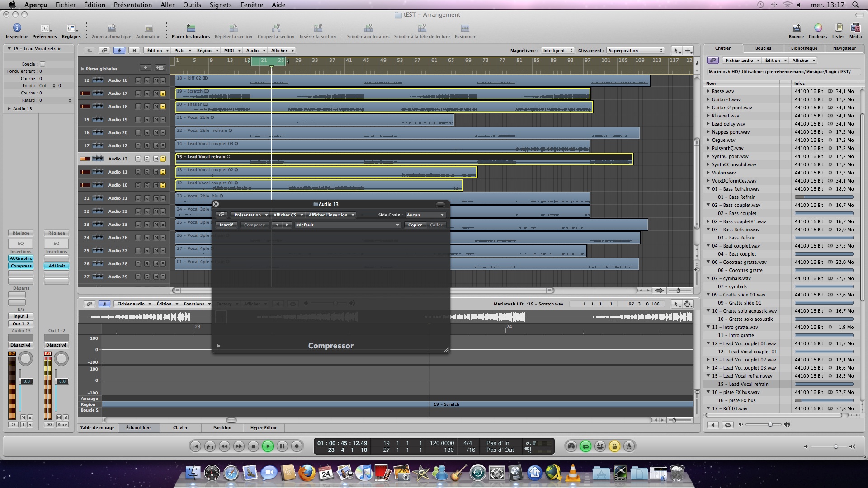Screen dimensions: 868x488
Task: Enable the Boucle checkbox in inspector
Action: tap(42, 64)
